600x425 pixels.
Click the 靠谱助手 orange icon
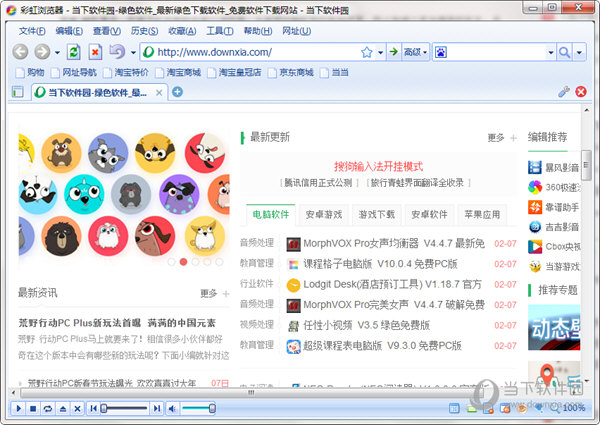click(x=535, y=207)
